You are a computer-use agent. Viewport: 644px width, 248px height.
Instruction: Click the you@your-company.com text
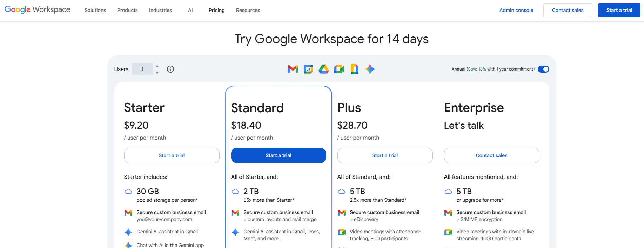(164, 219)
